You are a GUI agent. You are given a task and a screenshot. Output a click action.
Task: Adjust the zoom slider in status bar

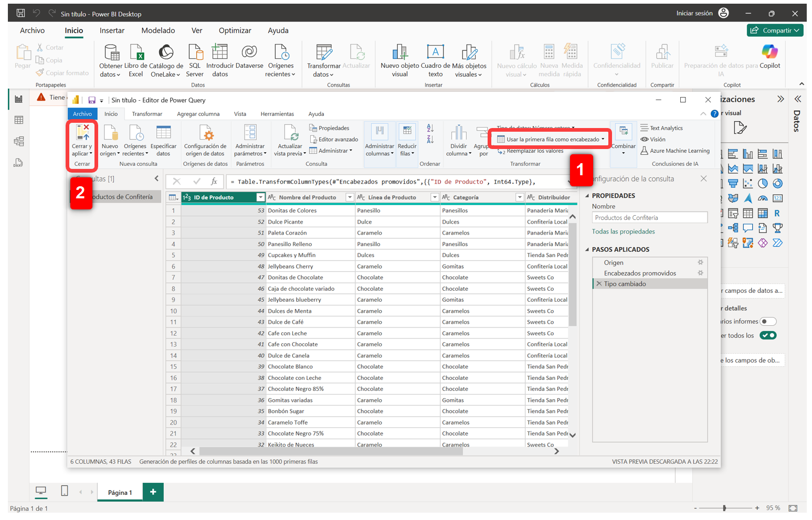[724, 508]
